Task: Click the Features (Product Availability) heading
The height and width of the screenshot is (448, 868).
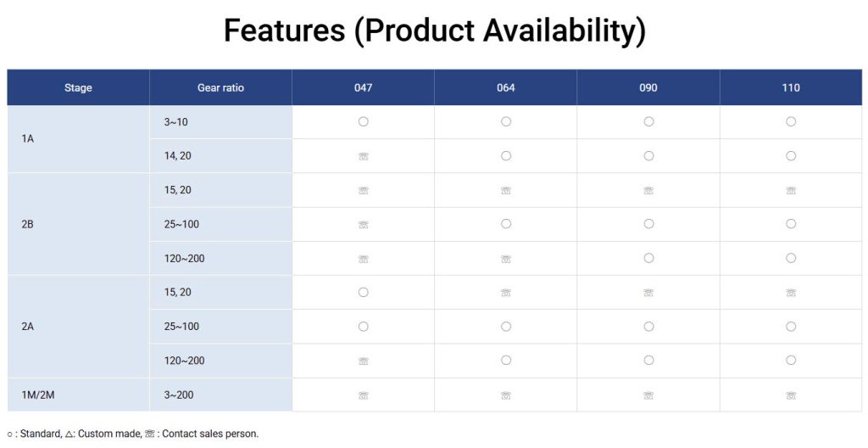Action: point(435,30)
